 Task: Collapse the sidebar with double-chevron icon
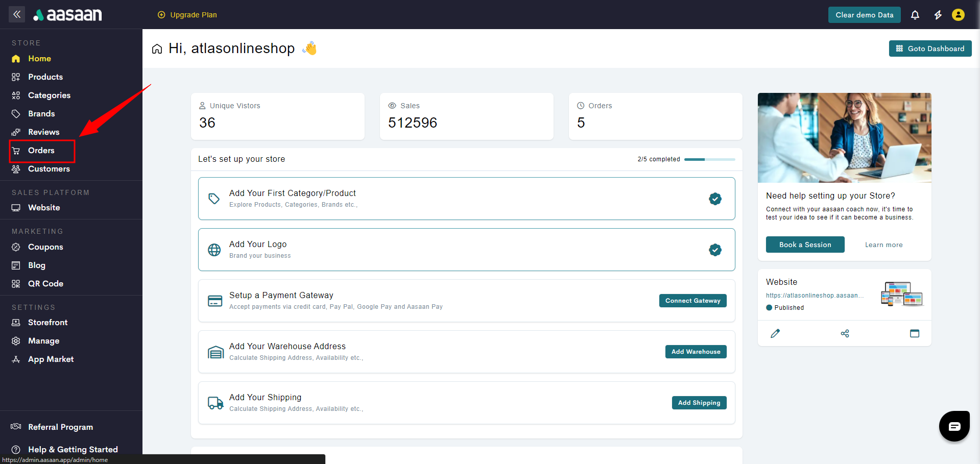click(x=17, y=14)
